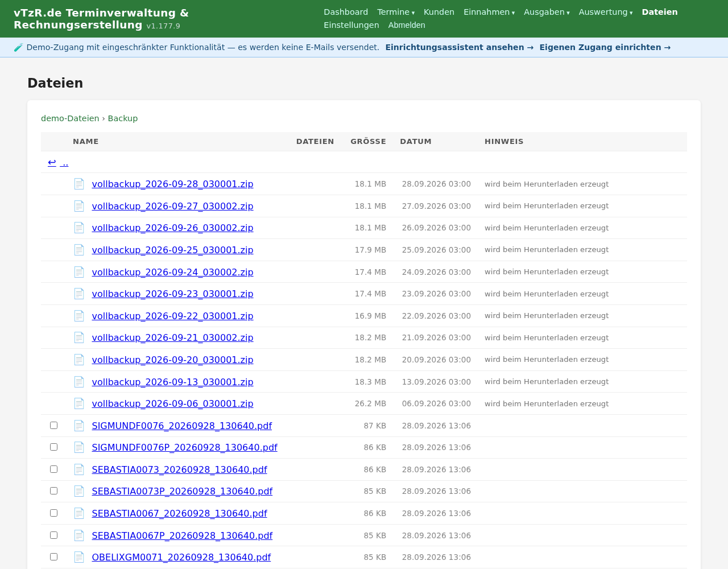Click the vTzR.de Terminverwaltung & Rechnungserstellung title

coord(101,19)
